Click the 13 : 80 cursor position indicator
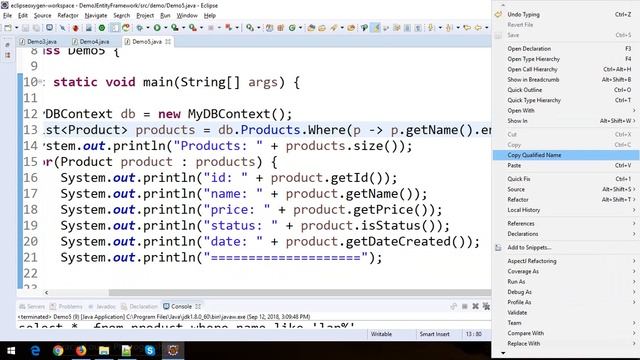Screen dimensions: 640x360 click(x=473, y=334)
